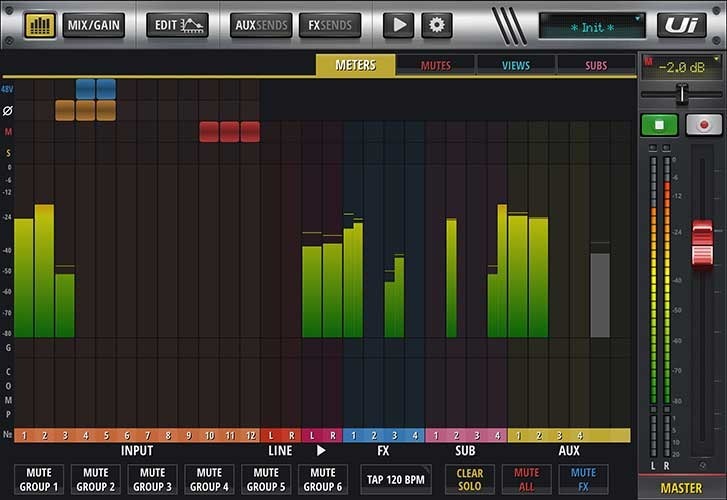Click the green stop button above master

click(658, 126)
